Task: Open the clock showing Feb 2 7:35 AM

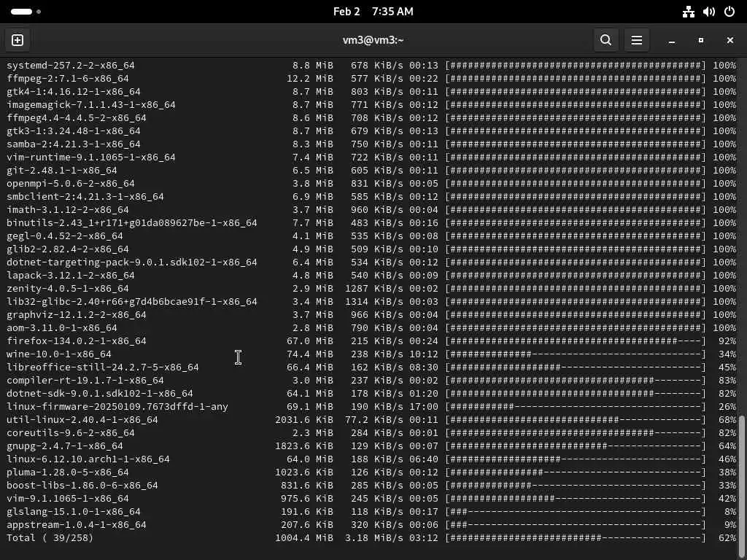Action: coord(373,12)
